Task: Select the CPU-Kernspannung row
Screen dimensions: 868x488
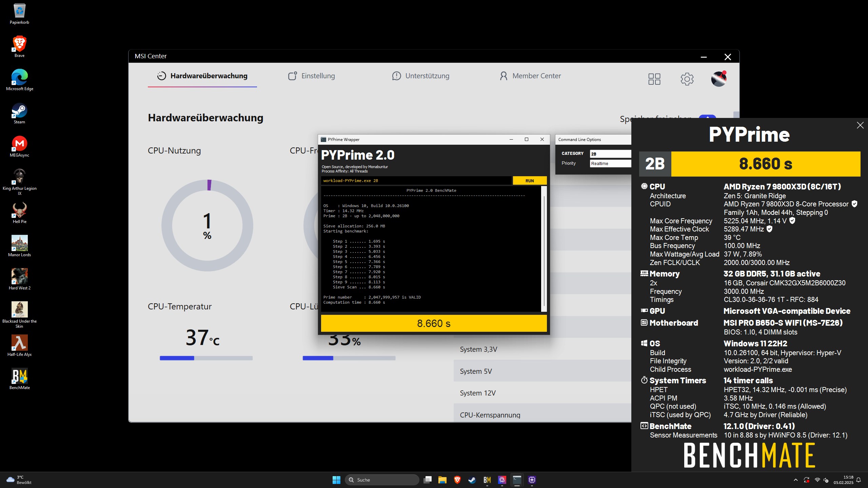Action: click(542, 413)
